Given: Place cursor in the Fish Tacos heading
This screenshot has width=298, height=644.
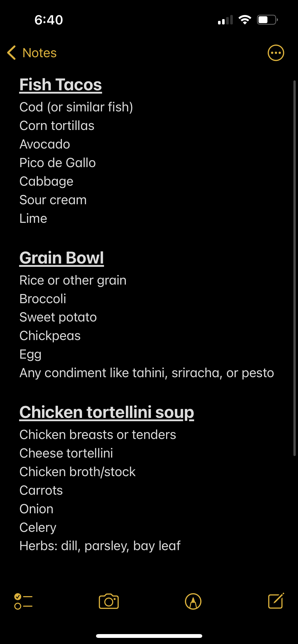Looking at the screenshot, I should pyautogui.click(x=61, y=84).
